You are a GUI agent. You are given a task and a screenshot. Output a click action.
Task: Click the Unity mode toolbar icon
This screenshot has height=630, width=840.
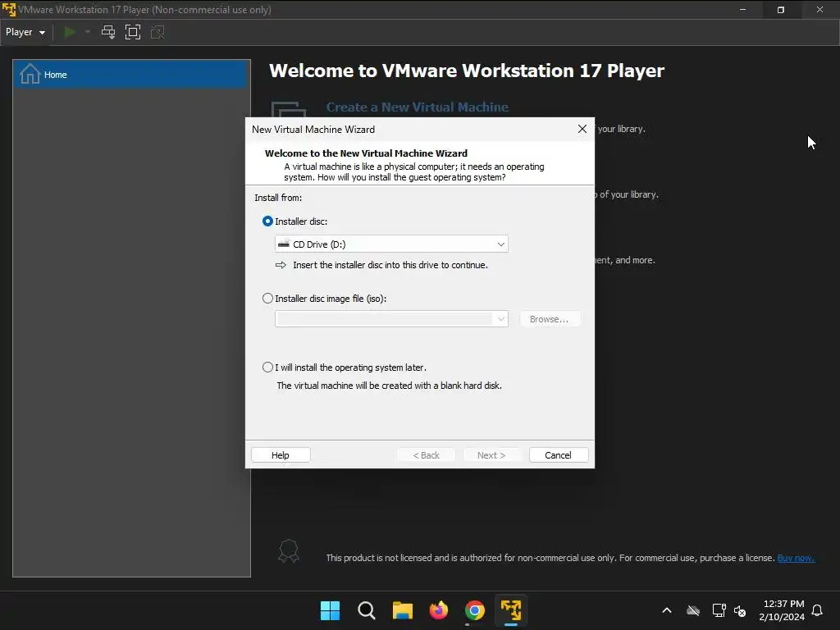(157, 32)
